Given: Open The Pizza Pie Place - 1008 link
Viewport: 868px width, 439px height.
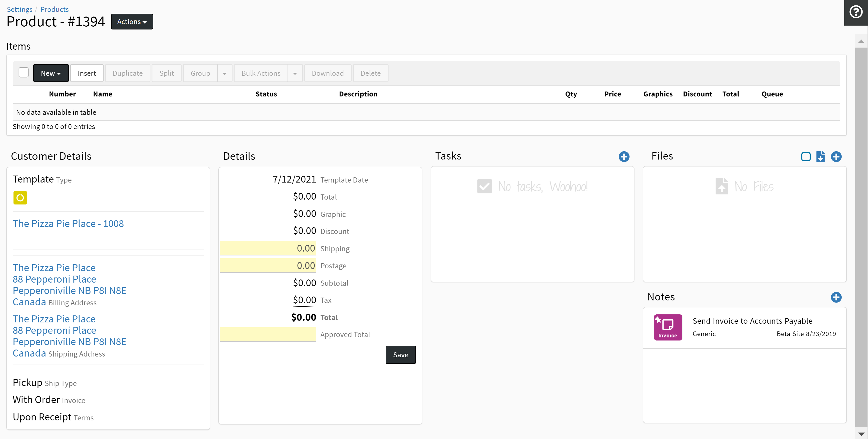Looking at the screenshot, I should [68, 223].
